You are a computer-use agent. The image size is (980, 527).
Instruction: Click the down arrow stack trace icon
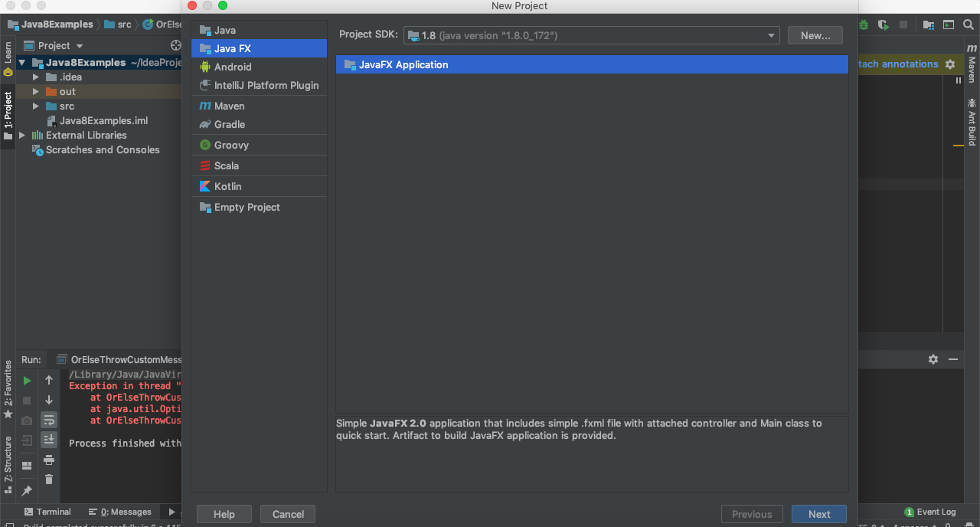(x=49, y=400)
